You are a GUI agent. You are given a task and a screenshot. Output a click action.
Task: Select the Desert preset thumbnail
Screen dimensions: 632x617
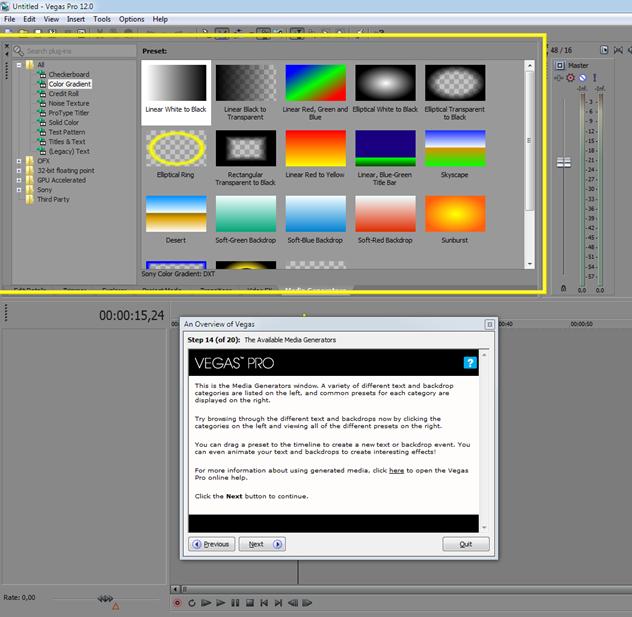click(176, 214)
